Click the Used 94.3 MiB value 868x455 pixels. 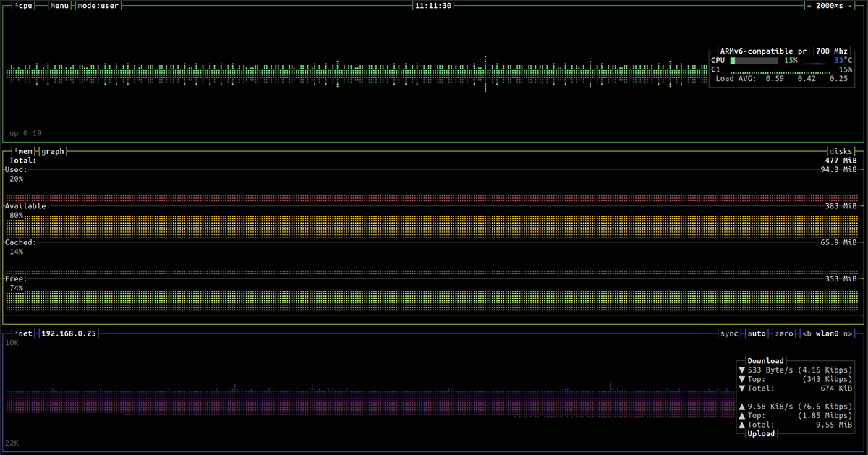tap(838, 170)
